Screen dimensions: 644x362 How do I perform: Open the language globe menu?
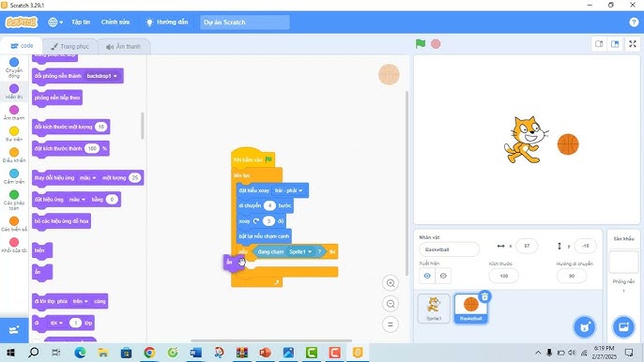pyautogui.click(x=55, y=23)
